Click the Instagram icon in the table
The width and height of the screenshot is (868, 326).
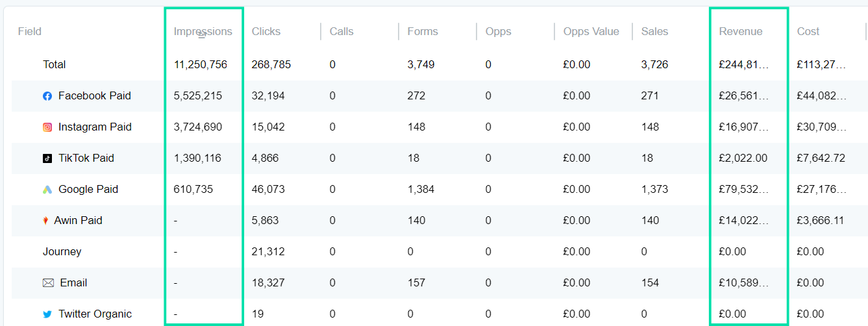(47, 127)
